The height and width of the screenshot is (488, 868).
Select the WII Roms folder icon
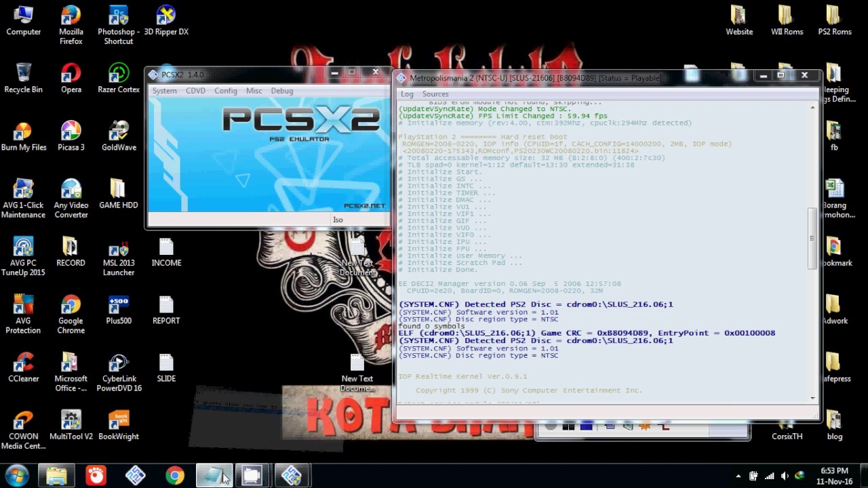(x=787, y=21)
